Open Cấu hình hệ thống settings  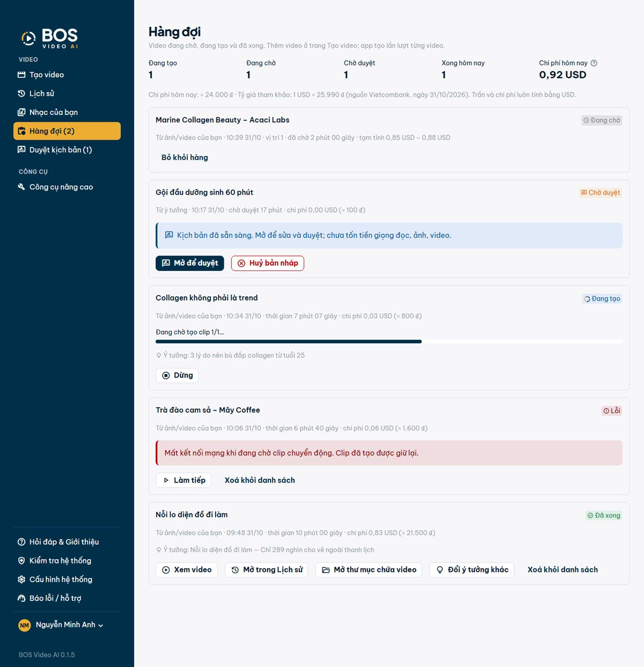coord(67,580)
